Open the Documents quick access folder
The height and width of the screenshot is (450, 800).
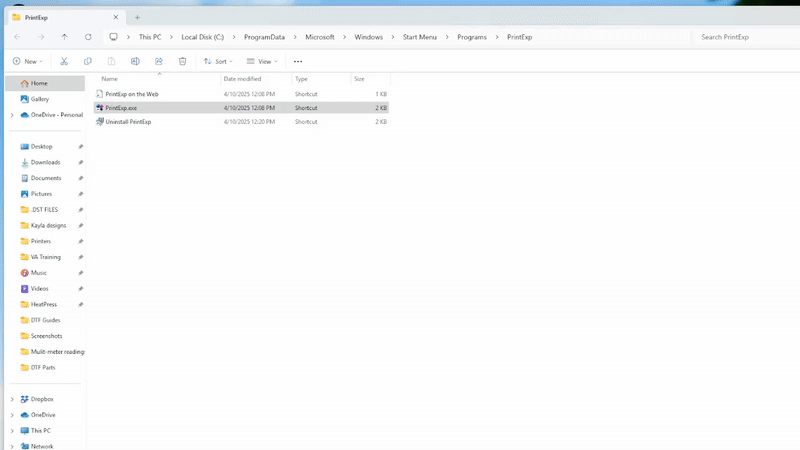click(x=45, y=178)
